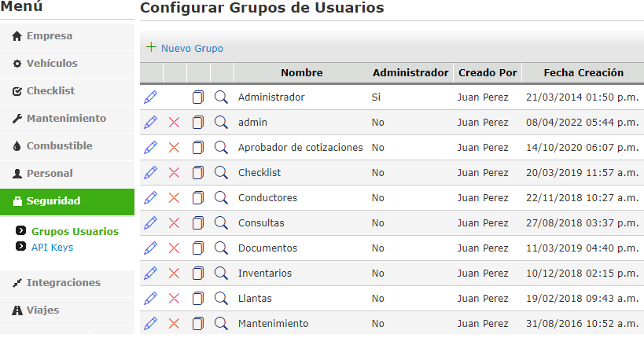
Task: Copy the Conductores group
Action: point(198,198)
